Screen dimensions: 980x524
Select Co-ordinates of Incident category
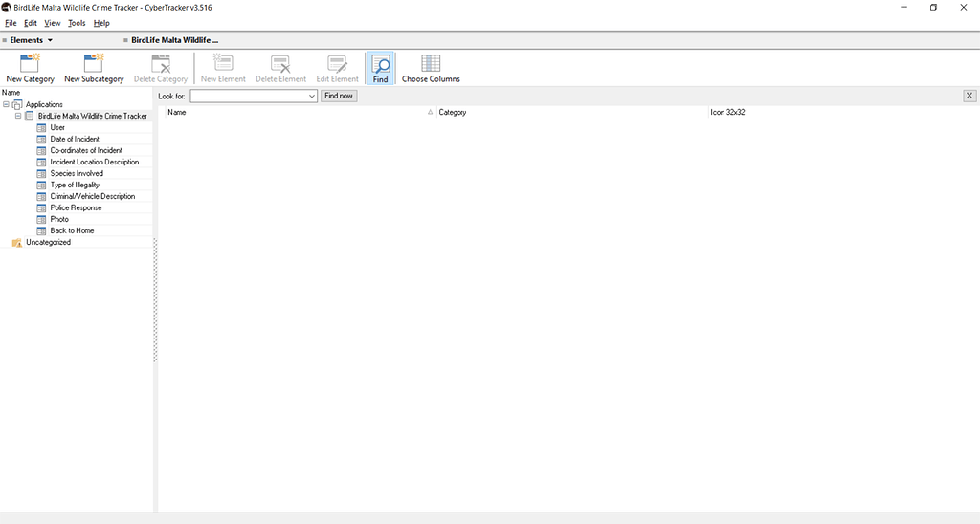pos(86,150)
